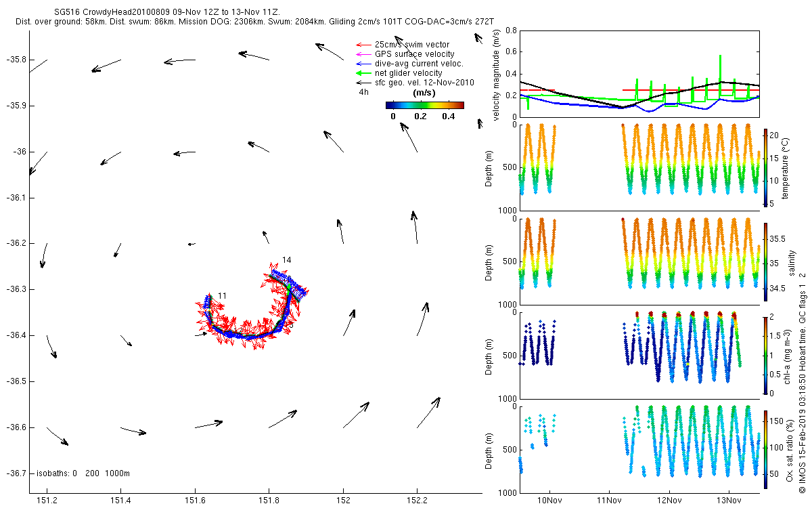Click the chl-a colorbar
The image size is (812, 508).
766,355
